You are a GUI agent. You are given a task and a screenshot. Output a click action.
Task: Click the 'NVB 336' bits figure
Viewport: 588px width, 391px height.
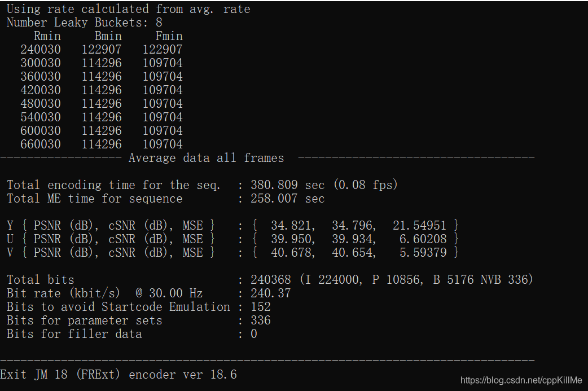(x=504, y=280)
